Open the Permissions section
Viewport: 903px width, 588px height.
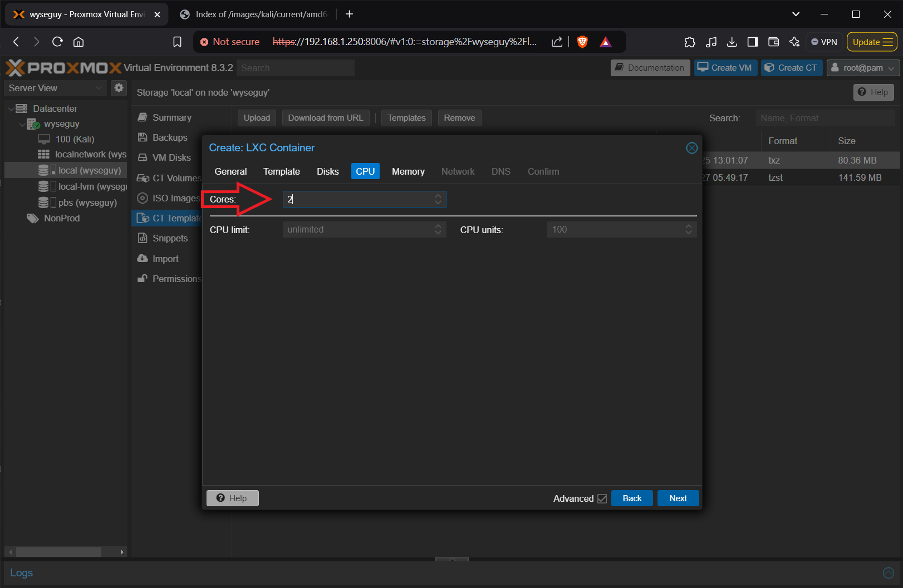pyautogui.click(x=169, y=279)
